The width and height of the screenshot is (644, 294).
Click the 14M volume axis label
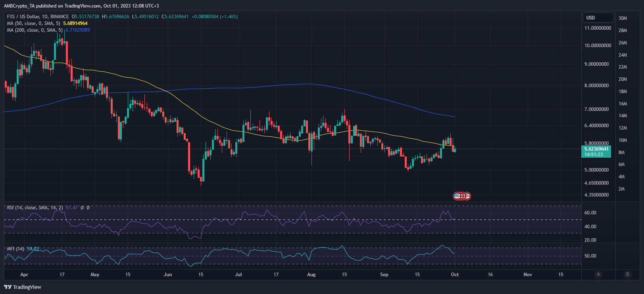623,116
